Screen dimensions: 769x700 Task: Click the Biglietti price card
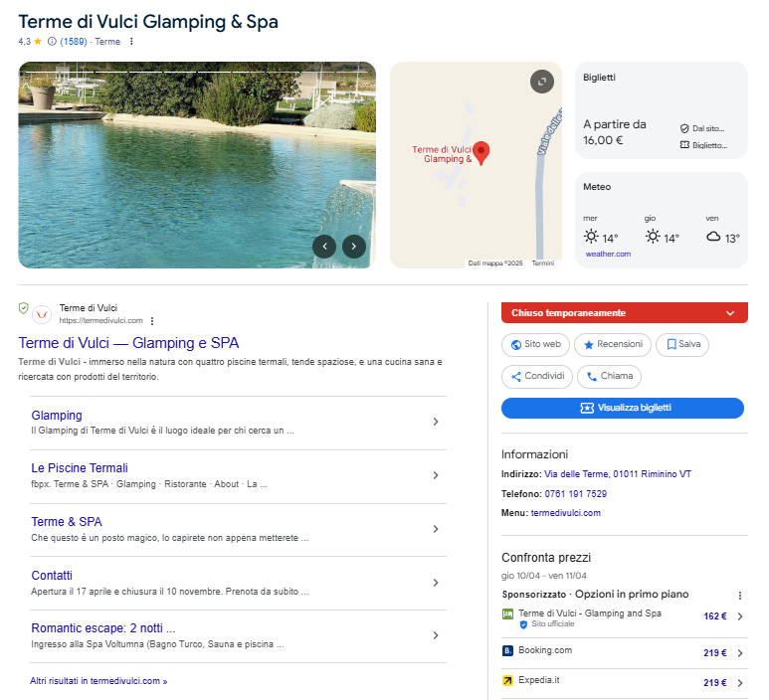[662, 110]
